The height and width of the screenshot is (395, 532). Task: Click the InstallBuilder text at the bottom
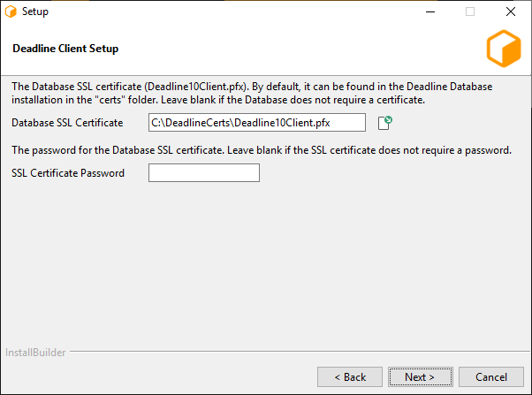click(35, 353)
